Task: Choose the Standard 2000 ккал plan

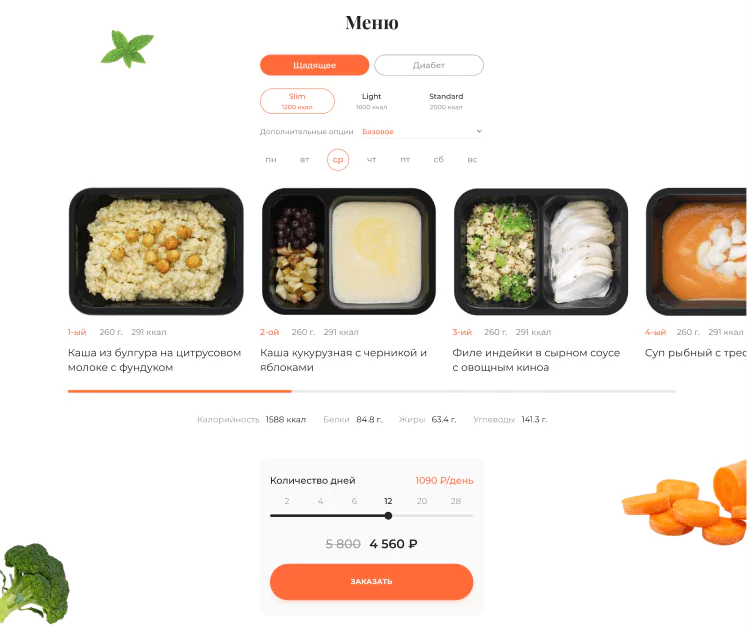Action: (446, 101)
